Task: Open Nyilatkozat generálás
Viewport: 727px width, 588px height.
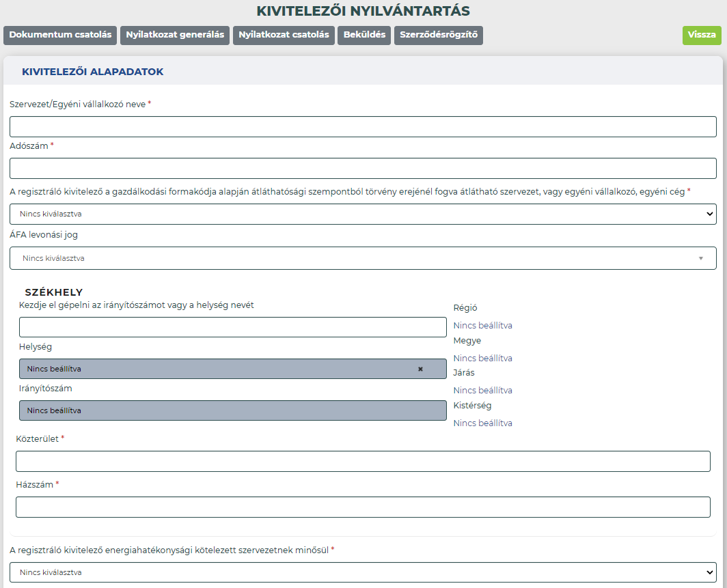Action: click(175, 36)
